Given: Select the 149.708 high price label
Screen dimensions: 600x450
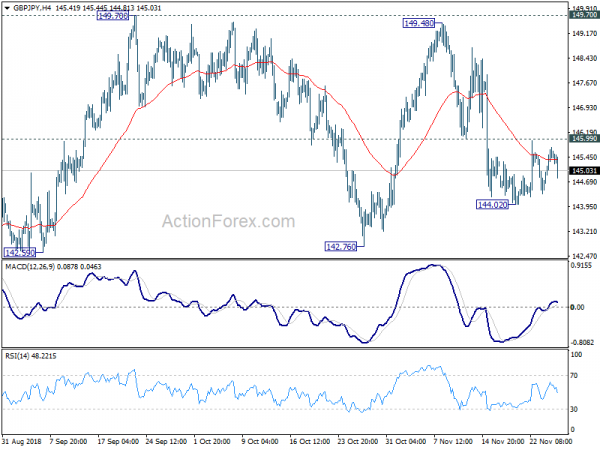Looking at the screenshot, I should (113, 16).
